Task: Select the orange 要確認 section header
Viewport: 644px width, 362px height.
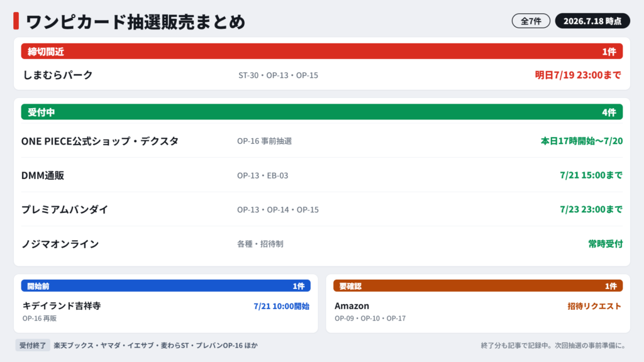Action: (x=478, y=286)
